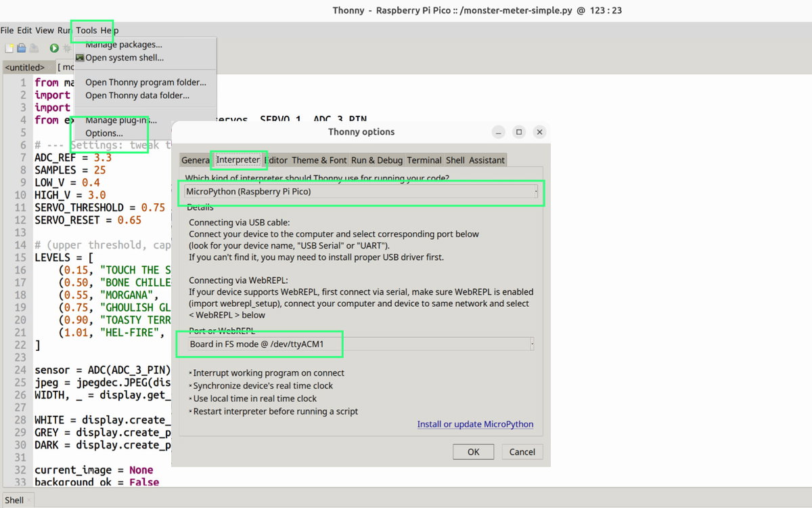The height and width of the screenshot is (508, 812).
Task: Click code line SERVO_RESET = 0.65
Action: click(88, 220)
